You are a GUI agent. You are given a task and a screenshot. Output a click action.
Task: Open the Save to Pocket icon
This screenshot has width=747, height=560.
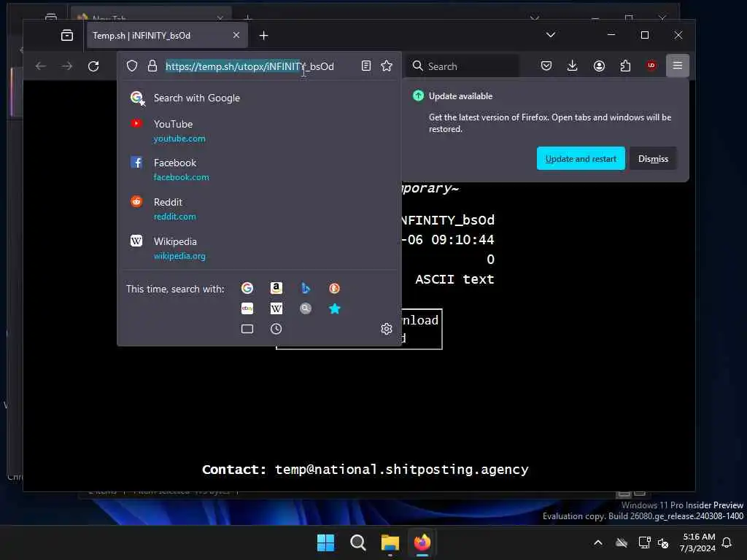click(x=546, y=66)
